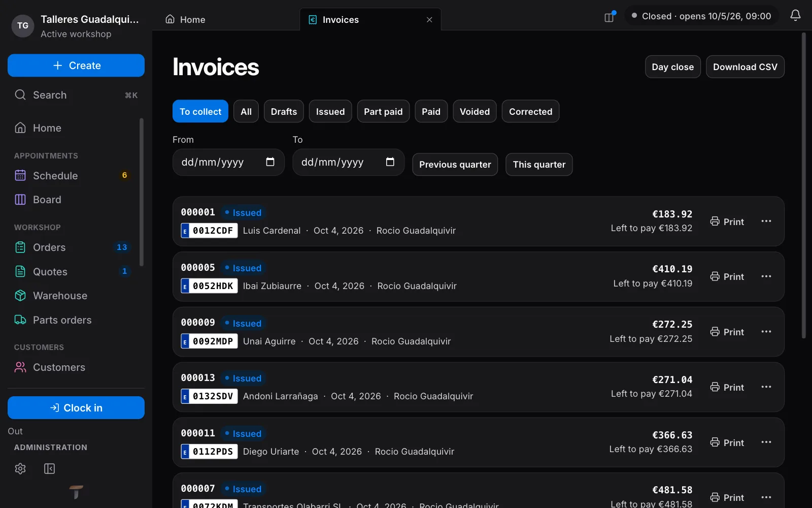Filter invoices by Paid
This screenshot has width=812, height=508.
tap(431, 112)
